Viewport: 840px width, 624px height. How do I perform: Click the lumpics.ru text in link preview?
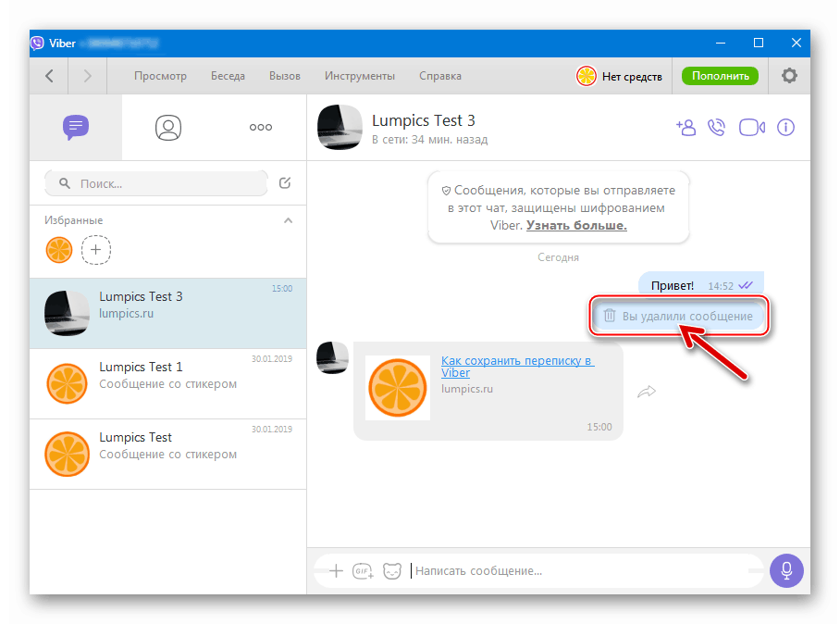466,389
